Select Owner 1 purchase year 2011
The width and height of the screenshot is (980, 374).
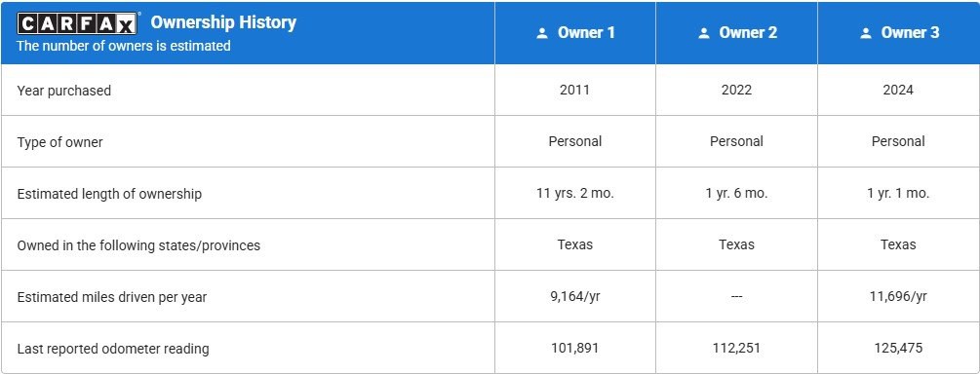574,90
